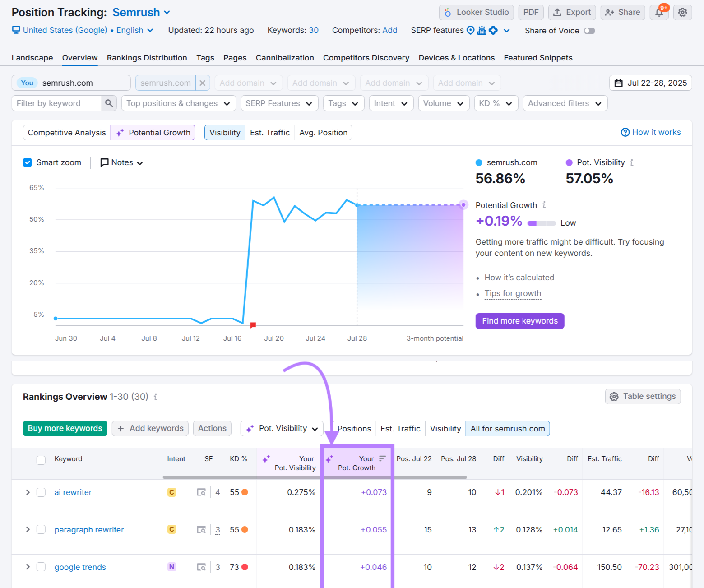Screen dimensions: 704x588
Task: Toggle the Share of Voice switch
Action: coord(589,31)
